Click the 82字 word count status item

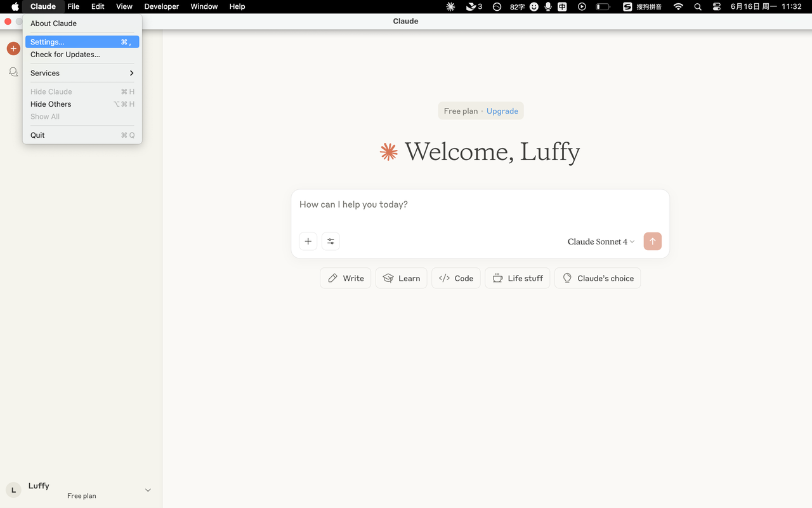click(517, 7)
